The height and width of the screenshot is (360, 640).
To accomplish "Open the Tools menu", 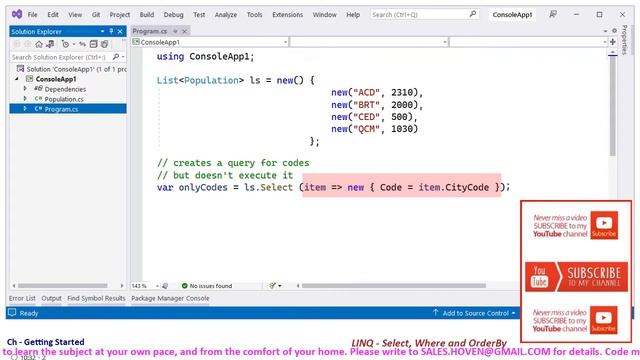I will click(x=254, y=14).
